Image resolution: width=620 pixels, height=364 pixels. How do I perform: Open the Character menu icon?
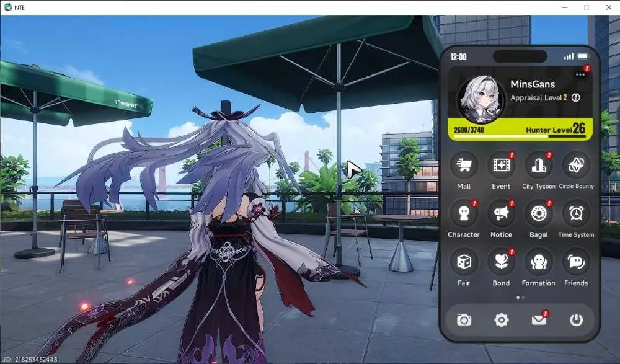pyautogui.click(x=464, y=214)
